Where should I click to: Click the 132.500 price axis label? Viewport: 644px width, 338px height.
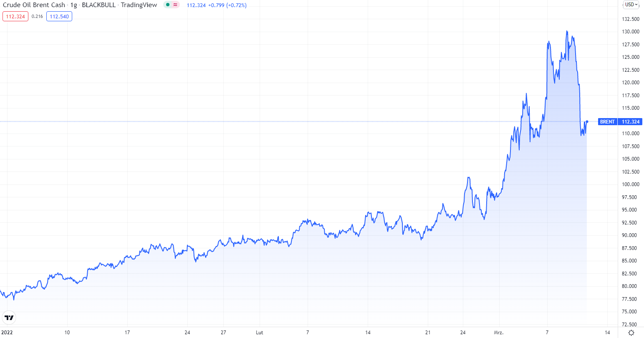pos(631,19)
